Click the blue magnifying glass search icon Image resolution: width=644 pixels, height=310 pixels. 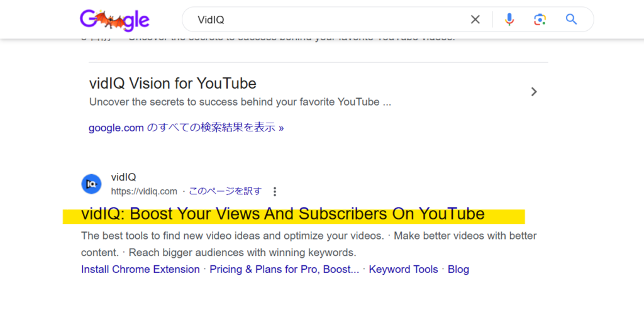click(x=571, y=19)
